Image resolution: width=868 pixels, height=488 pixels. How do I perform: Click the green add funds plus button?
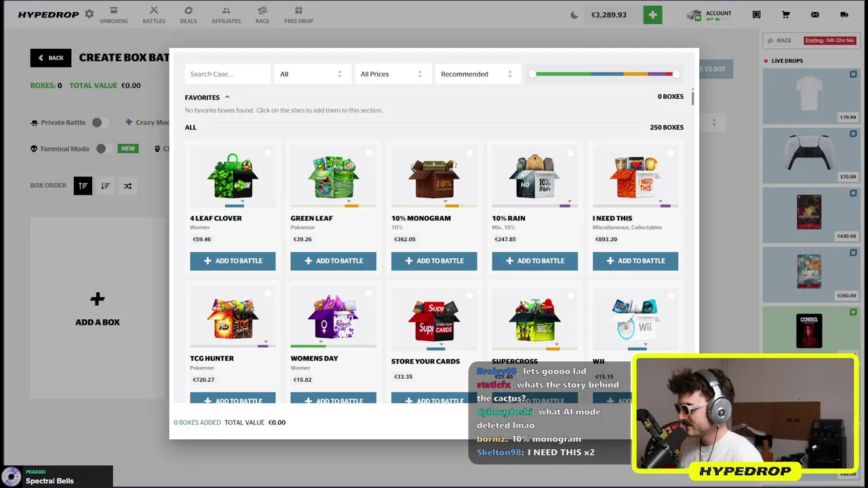[x=652, y=15]
